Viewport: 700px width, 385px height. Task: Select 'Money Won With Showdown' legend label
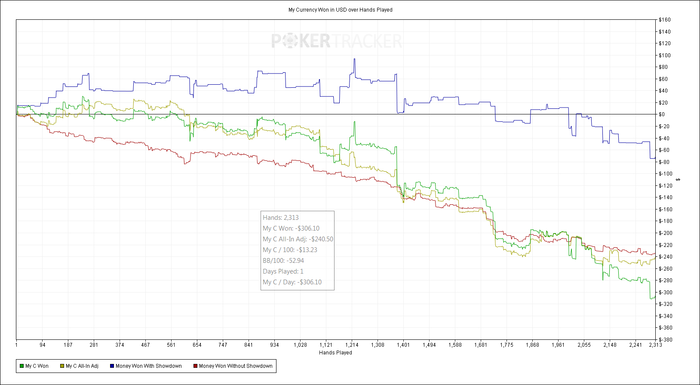tap(149, 366)
